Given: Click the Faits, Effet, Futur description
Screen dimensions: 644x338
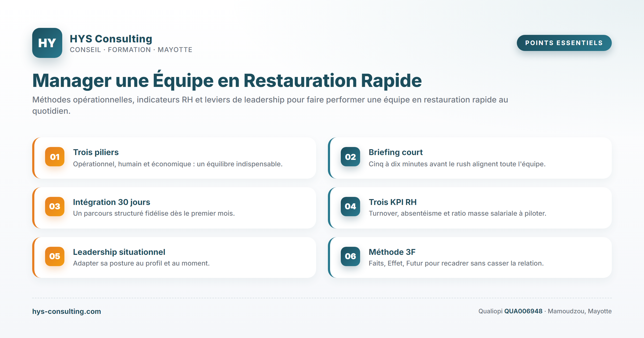Looking at the screenshot, I should [x=456, y=263].
